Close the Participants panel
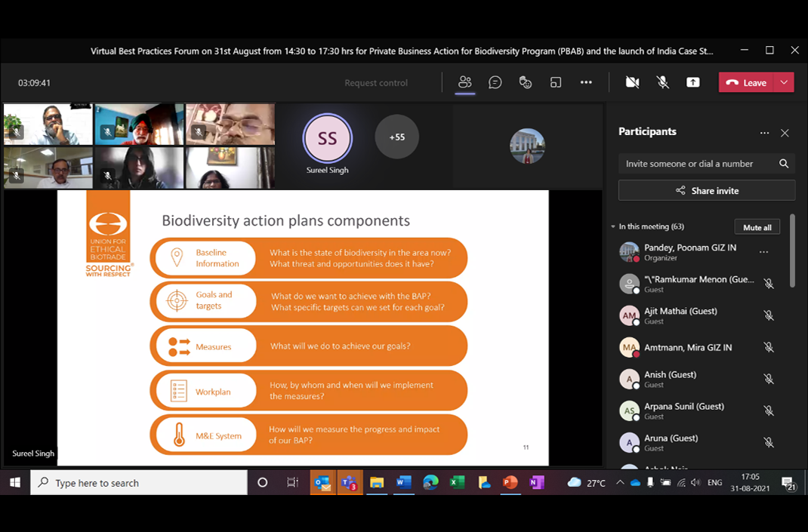Viewport: 808px width, 532px height. [x=785, y=133]
